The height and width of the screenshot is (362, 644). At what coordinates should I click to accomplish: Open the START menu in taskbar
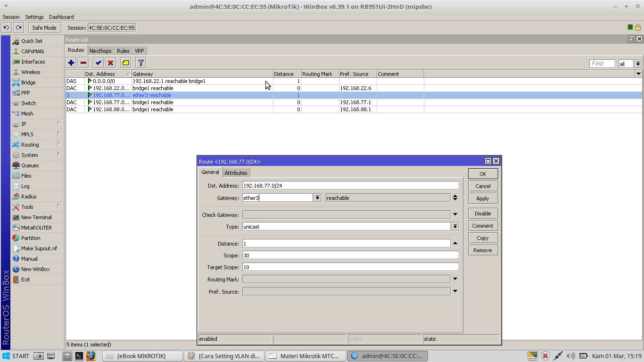pos(16,356)
